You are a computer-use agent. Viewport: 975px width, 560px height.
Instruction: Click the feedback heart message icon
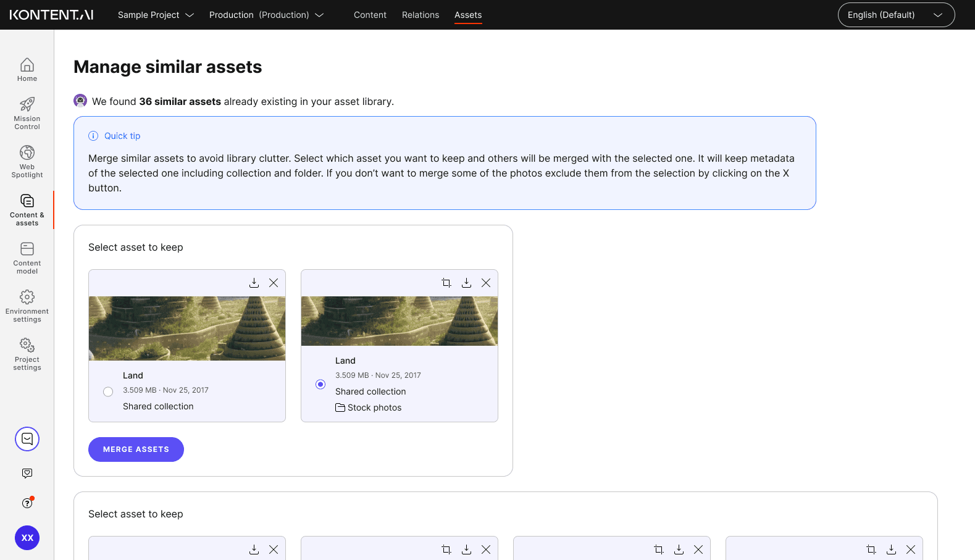tap(27, 473)
